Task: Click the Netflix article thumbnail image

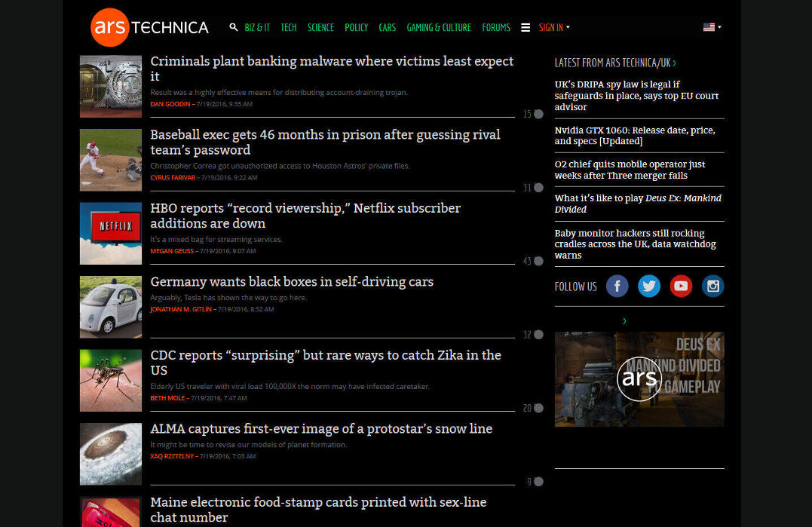Action: click(x=110, y=234)
